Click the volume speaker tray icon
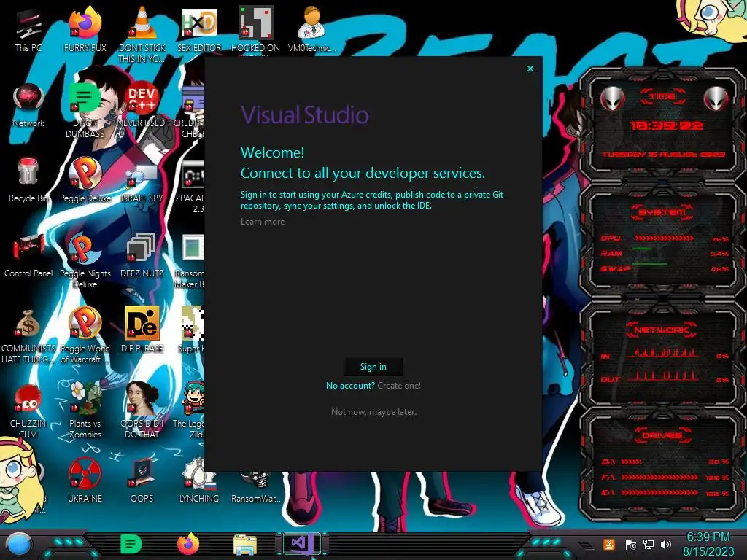Viewport: 747px width, 560px height. click(x=666, y=544)
